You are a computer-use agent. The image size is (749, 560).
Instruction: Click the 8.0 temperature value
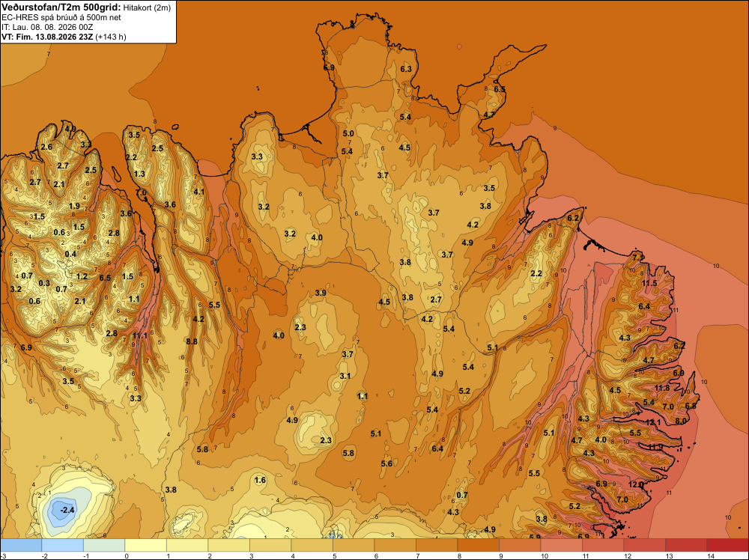(681, 421)
